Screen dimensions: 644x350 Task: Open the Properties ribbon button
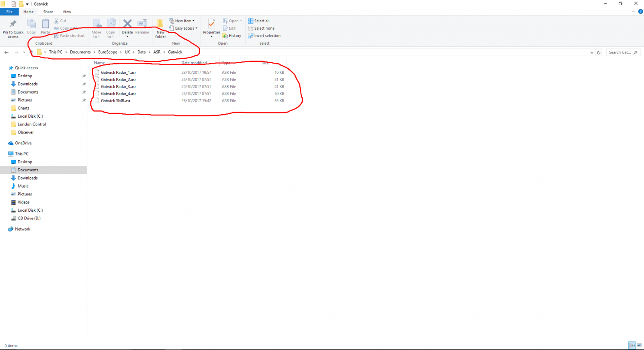(211, 24)
